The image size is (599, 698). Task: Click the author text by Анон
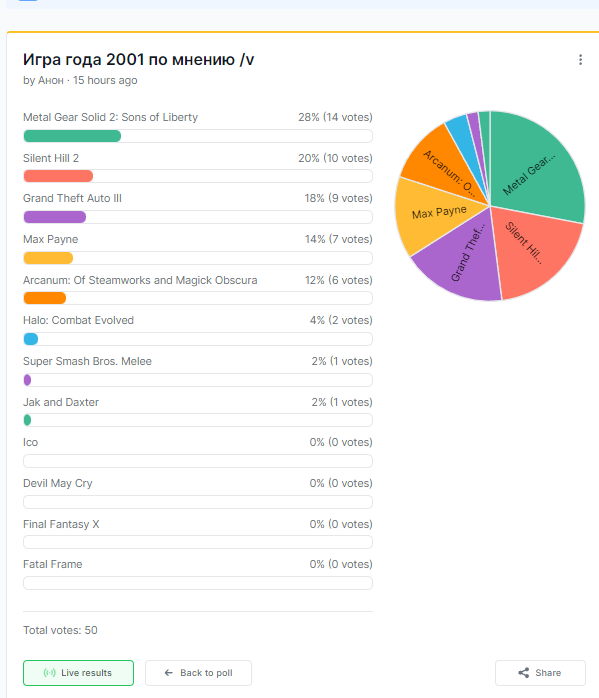(x=43, y=81)
